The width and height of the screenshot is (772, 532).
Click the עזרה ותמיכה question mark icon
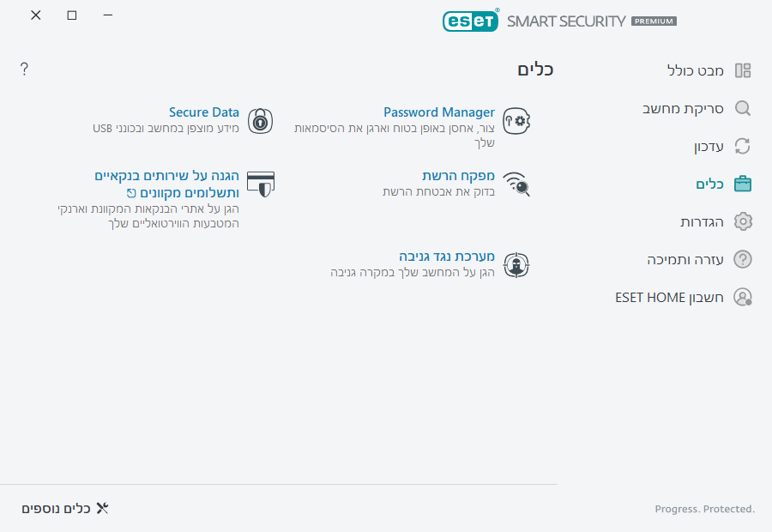pyautogui.click(x=743, y=259)
